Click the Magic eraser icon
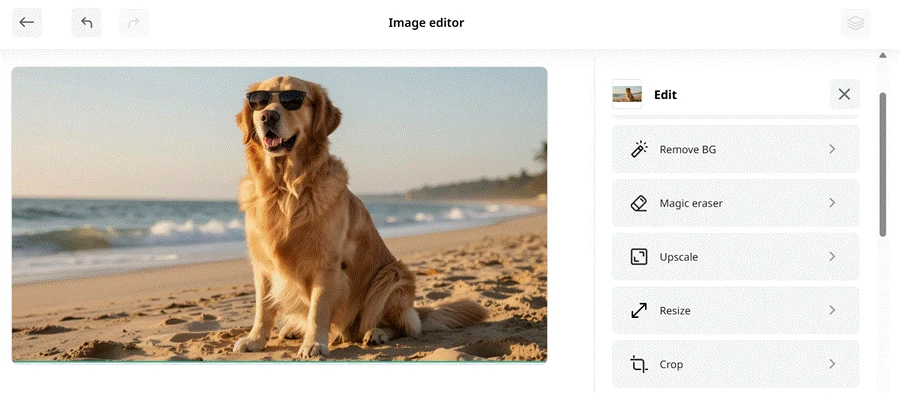The width and height of the screenshot is (900, 393). [639, 203]
